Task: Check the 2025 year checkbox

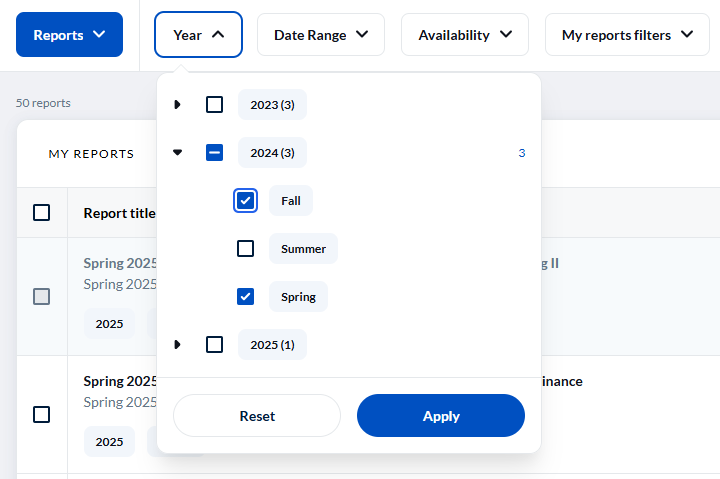Action: [214, 345]
